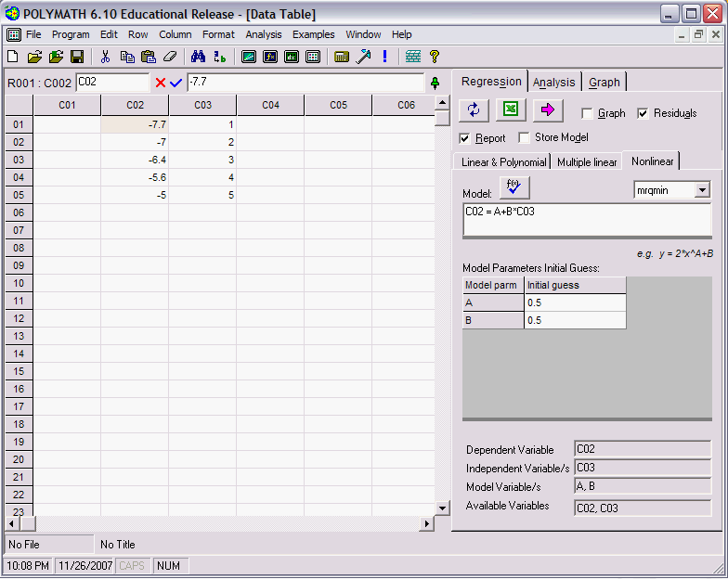Switch to the Multiple linear tab

(587, 162)
